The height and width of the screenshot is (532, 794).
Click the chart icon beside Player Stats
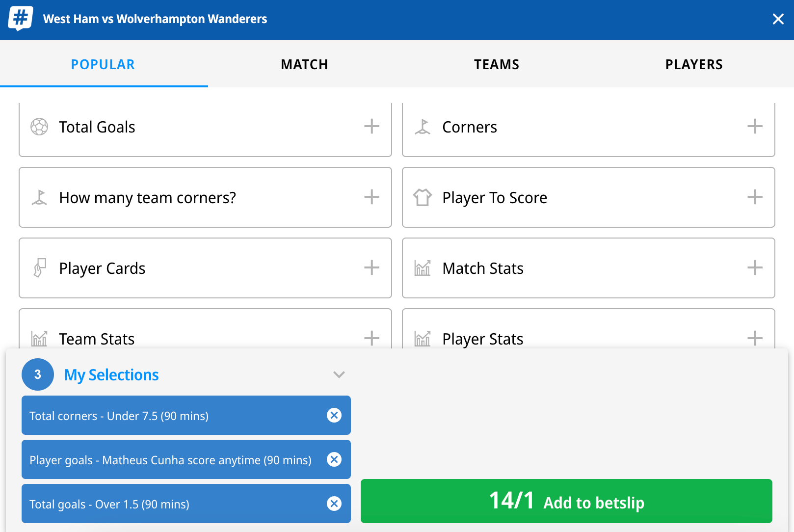tap(423, 339)
